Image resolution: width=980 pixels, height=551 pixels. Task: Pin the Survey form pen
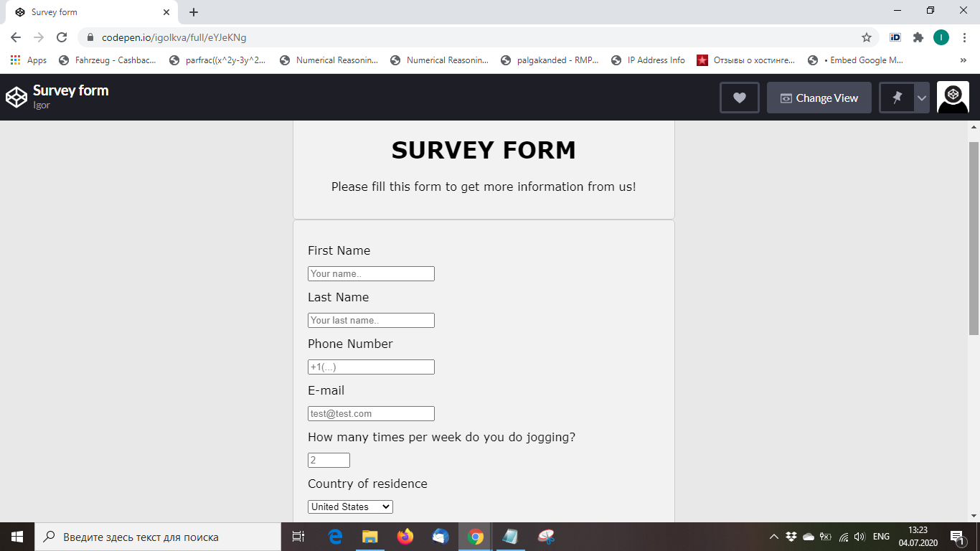coord(896,97)
